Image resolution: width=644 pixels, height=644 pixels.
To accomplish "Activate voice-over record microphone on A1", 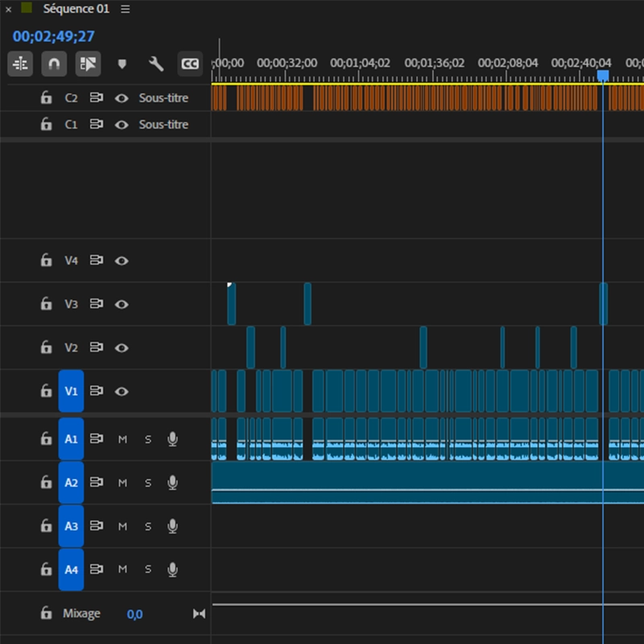I will tap(172, 439).
